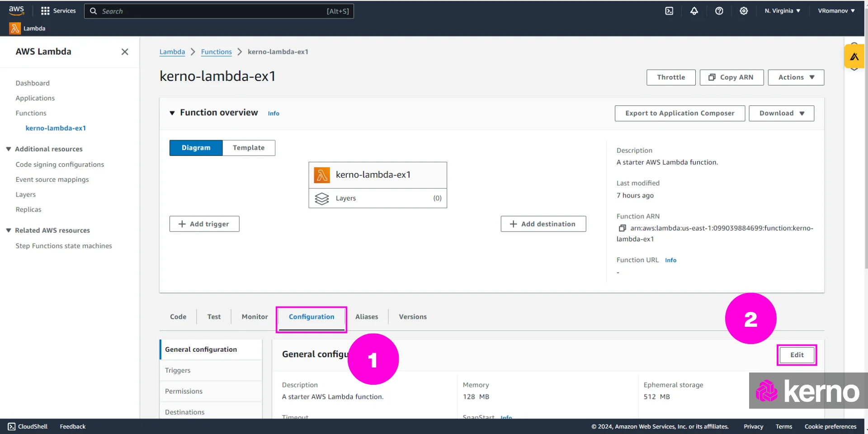Open the Download dropdown

coord(781,113)
